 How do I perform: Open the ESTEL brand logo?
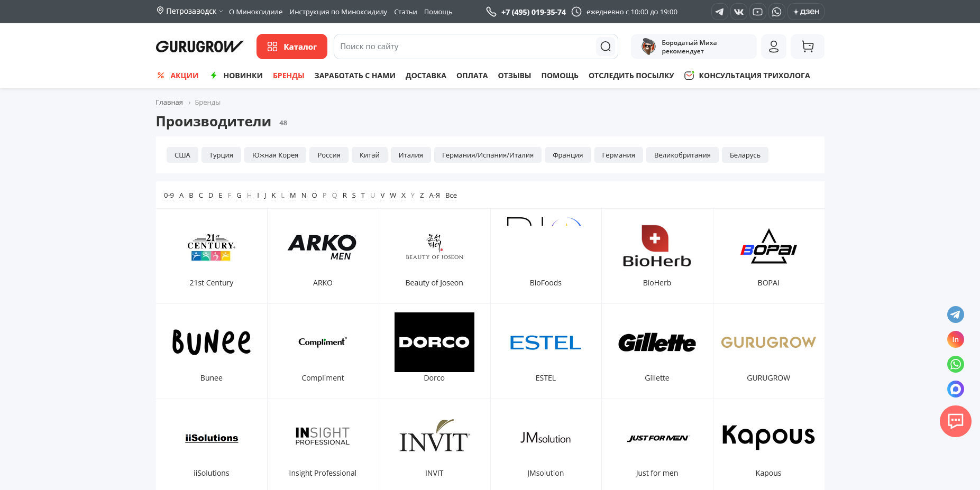coord(545,343)
